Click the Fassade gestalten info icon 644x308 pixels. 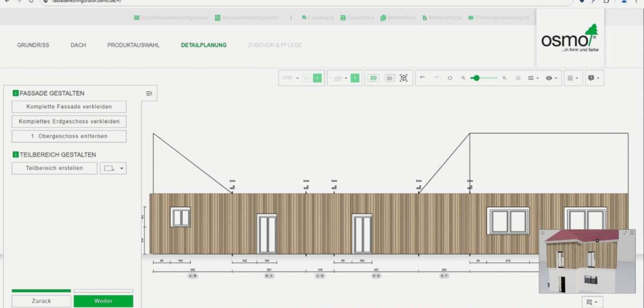tap(15, 93)
